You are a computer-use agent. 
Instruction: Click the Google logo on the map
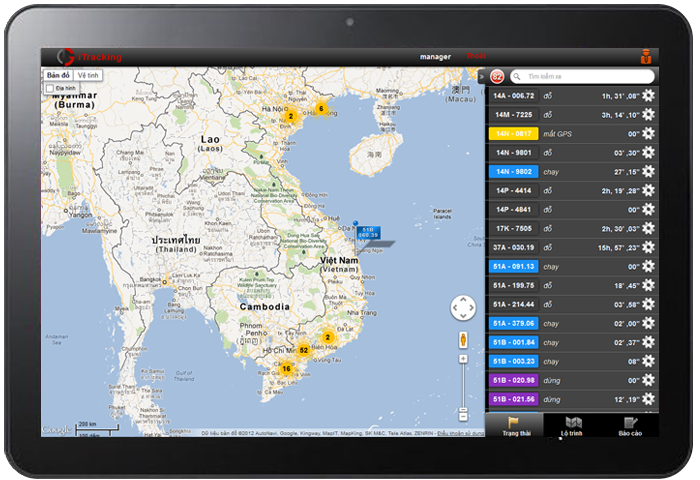57,430
